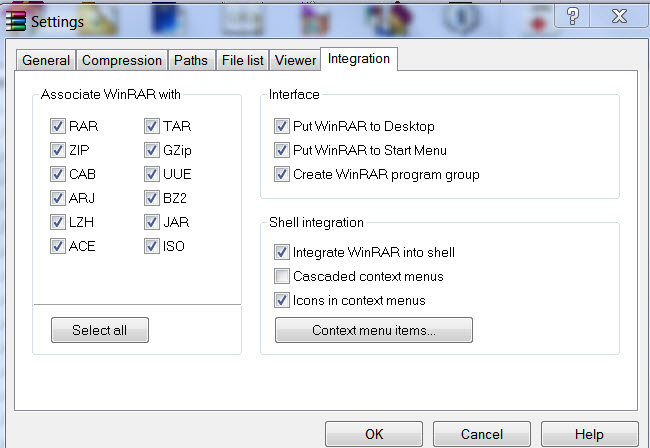Toggle the ZIP association checkbox
Image resolution: width=650 pixels, height=448 pixels.
tap(58, 150)
